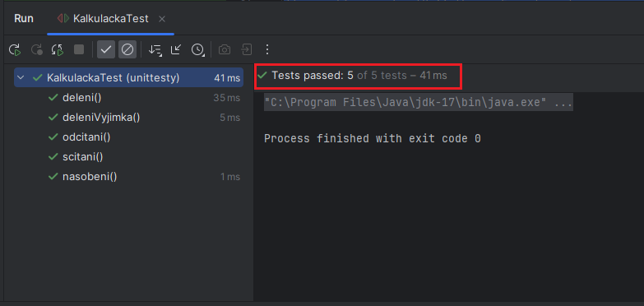Open the three-dot more options menu
This screenshot has width=644, height=306.
[x=267, y=49]
